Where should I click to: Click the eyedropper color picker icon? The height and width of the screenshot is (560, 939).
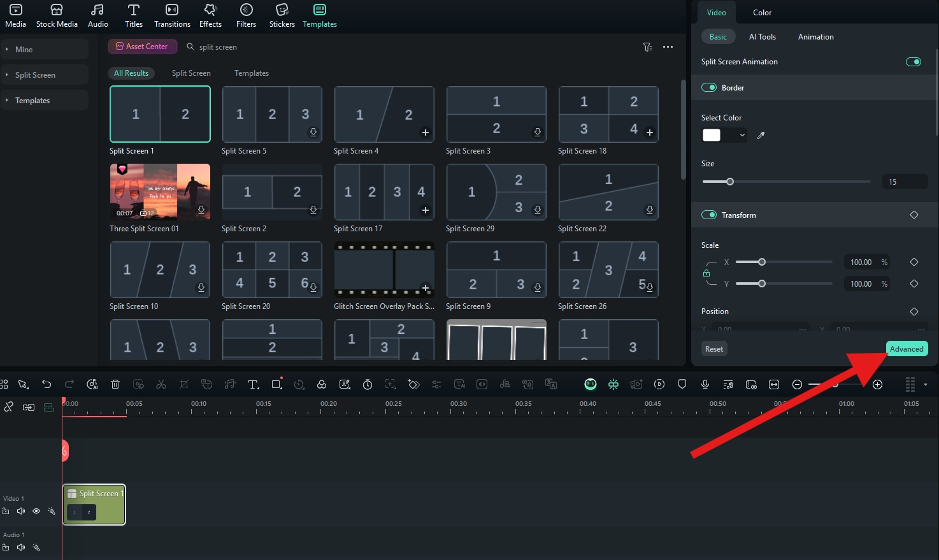[761, 135]
